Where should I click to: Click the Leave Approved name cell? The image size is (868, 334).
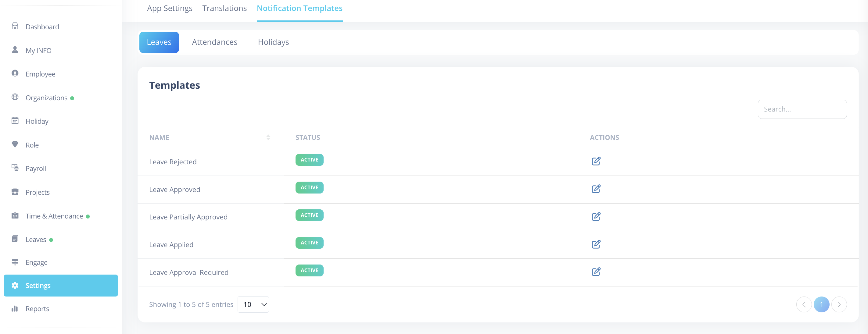point(174,190)
